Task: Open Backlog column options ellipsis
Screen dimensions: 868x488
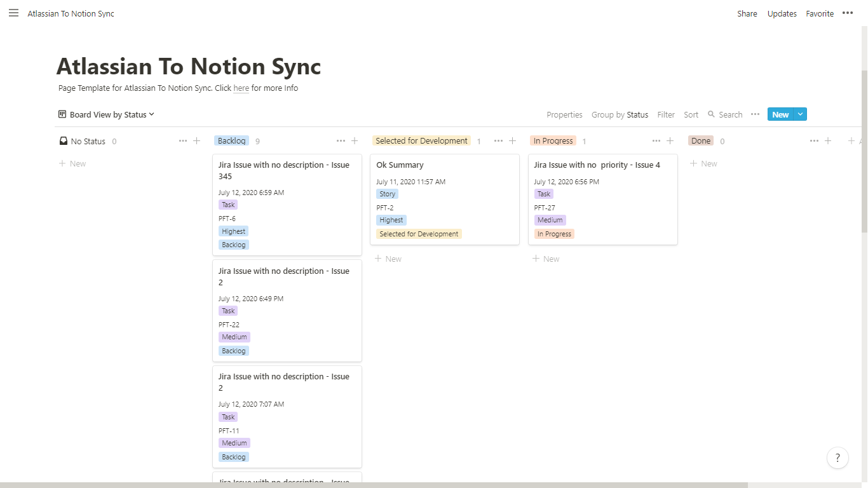Action: tap(341, 141)
